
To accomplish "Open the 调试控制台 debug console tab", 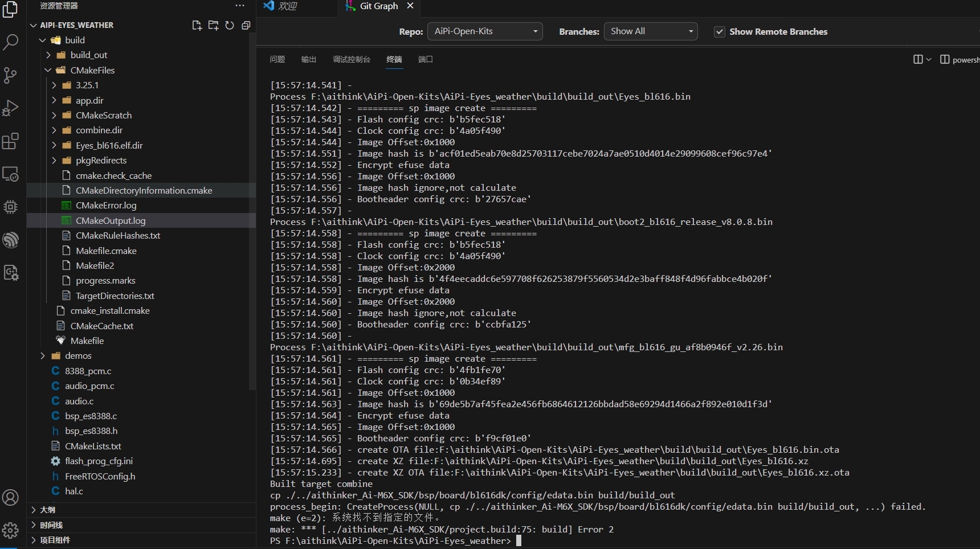I will click(352, 59).
